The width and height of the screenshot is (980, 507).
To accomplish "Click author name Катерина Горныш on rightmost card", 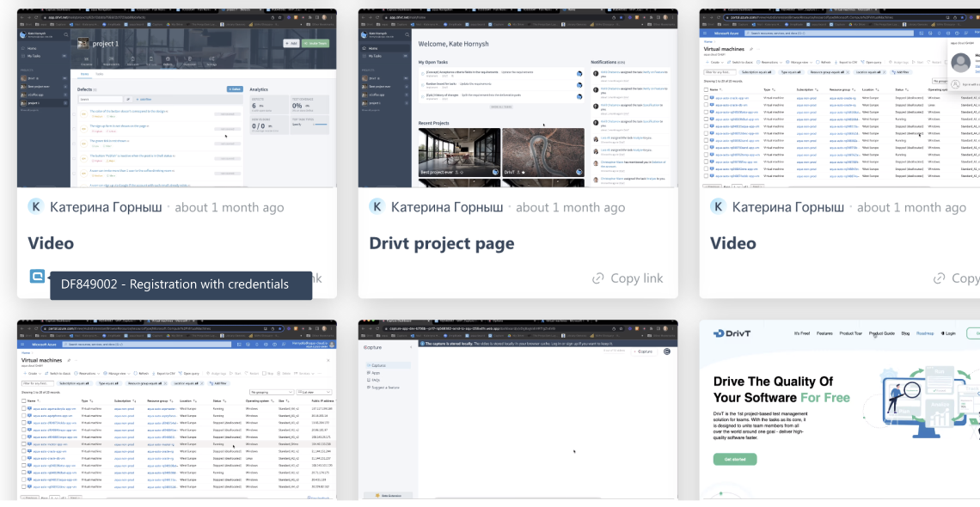I will pos(787,207).
